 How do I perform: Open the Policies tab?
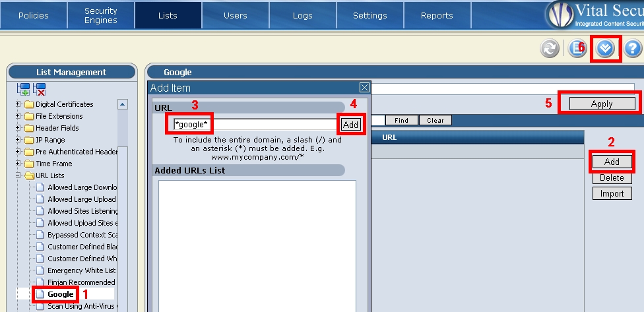tap(34, 15)
